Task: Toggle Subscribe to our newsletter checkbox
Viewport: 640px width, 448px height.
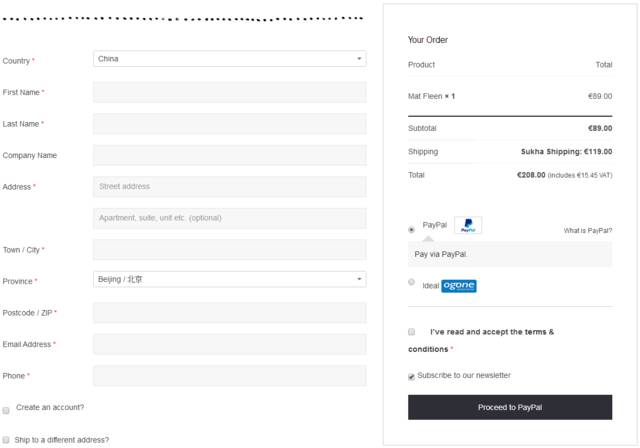Action: tap(412, 377)
